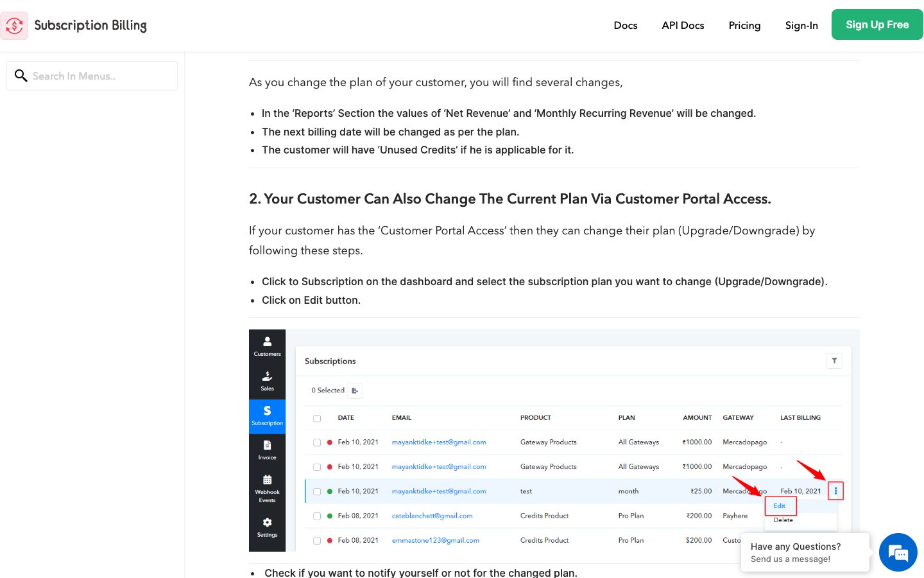
Task: Click the magnifying glass in Search In Menus
Action: click(21, 76)
